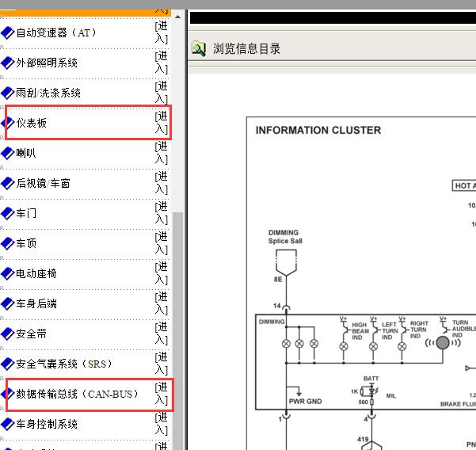The image size is (476, 450).
Task: Select the 车身控制系统 entry
Action: [x=47, y=424]
